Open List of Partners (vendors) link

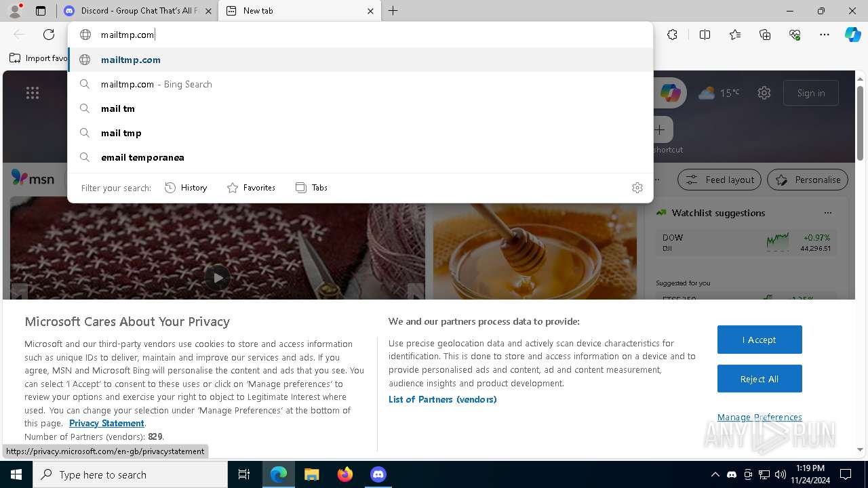pos(443,399)
